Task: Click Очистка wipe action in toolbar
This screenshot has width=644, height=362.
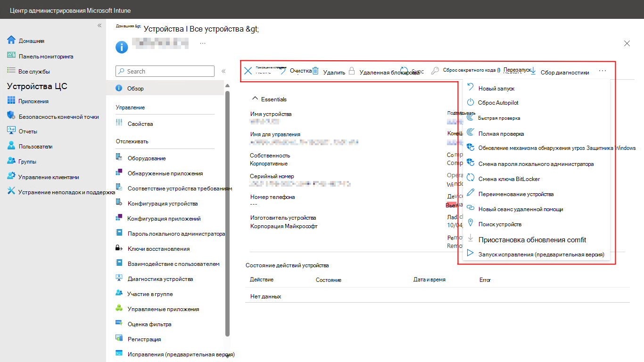Action: pos(296,71)
